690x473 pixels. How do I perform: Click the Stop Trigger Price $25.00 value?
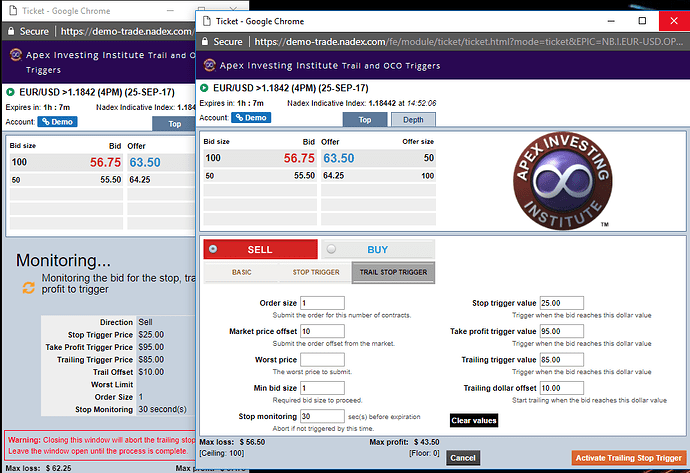151,335
